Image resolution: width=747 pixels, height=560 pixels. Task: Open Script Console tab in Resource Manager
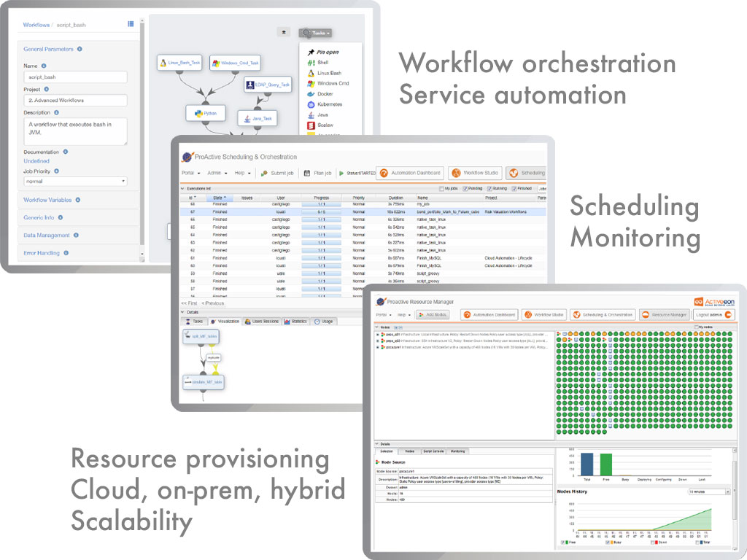(433, 451)
